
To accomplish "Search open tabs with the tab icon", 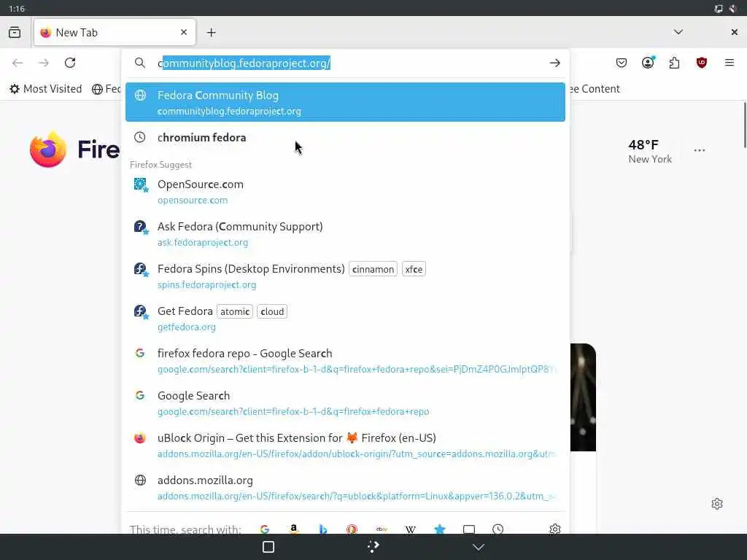I will pos(469,529).
